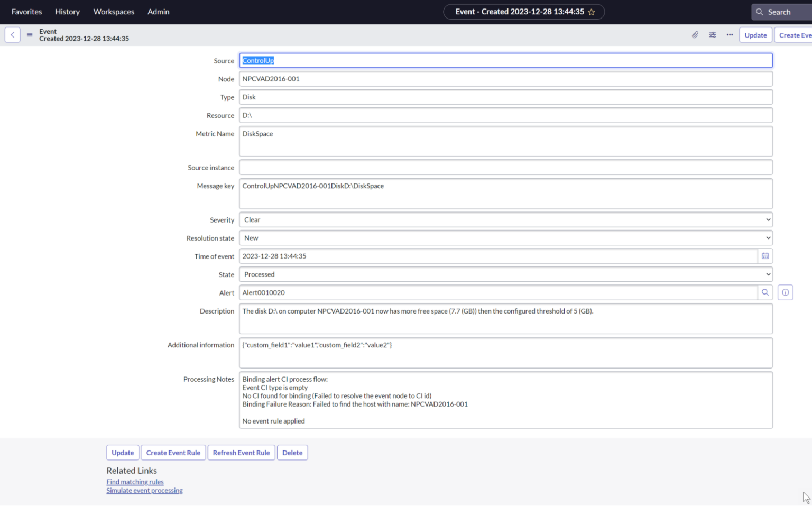This screenshot has height=506, width=812.
Task: Select the History menu item
Action: coord(67,12)
